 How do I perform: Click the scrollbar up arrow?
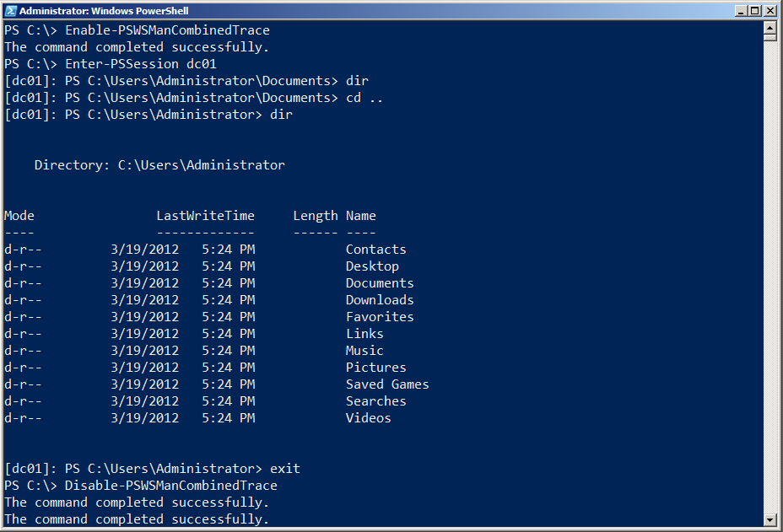point(769,27)
